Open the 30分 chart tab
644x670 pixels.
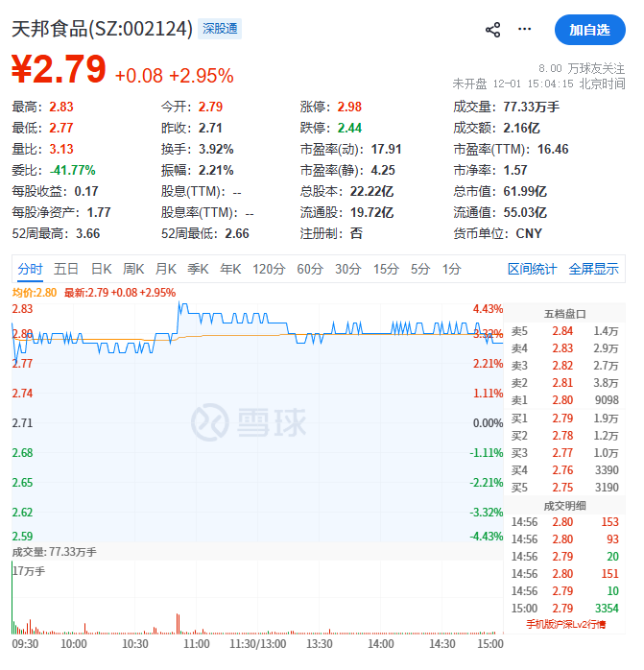tap(347, 269)
